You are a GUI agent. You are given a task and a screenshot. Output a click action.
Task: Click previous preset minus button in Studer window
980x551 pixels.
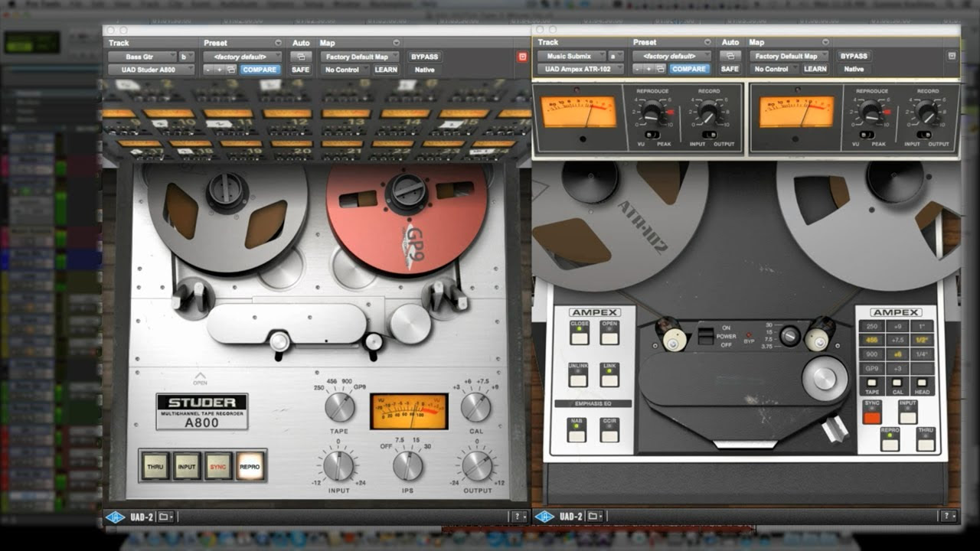coord(208,70)
